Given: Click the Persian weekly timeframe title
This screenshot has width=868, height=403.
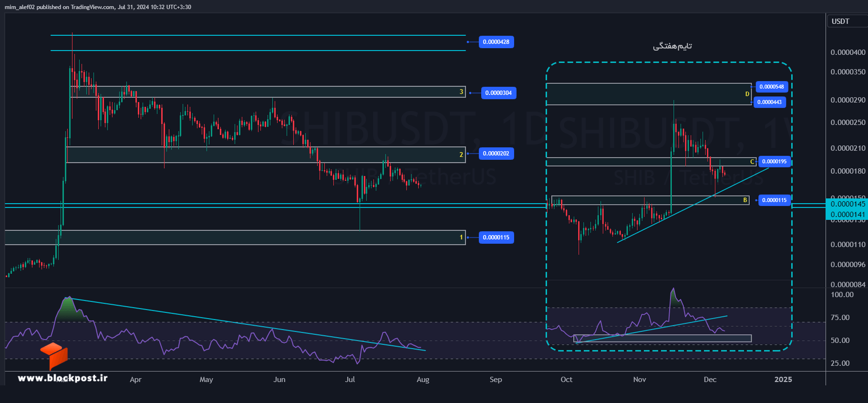Looking at the screenshot, I should point(672,46).
